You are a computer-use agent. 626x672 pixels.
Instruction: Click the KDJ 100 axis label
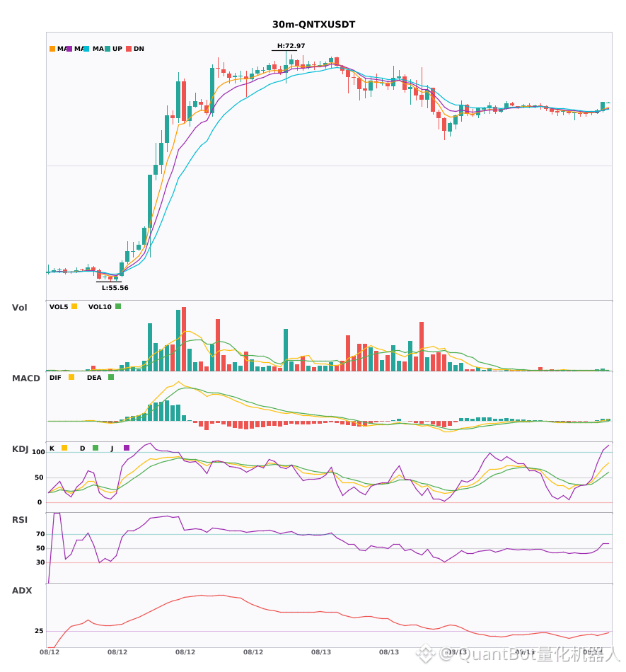click(x=39, y=452)
